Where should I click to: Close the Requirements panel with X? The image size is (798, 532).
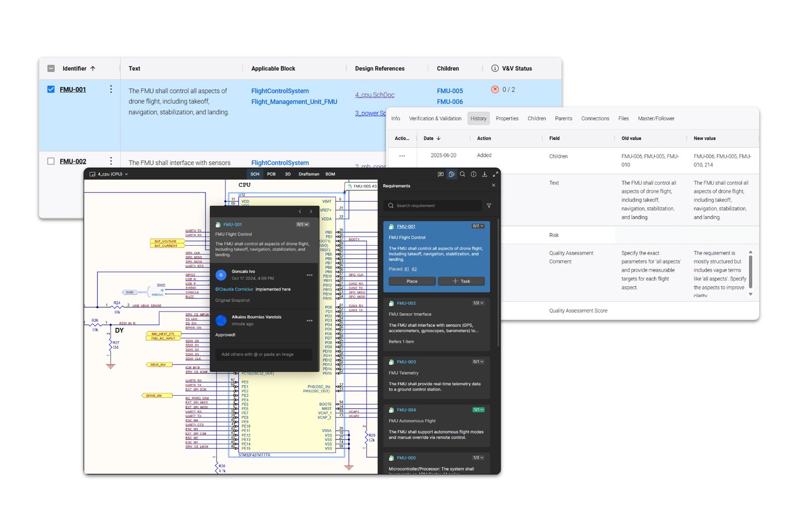tap(493, 185)
